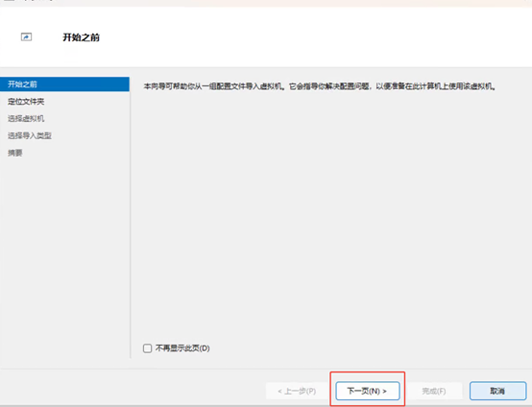The height and width of the screenshot is (407, 532).
Task: Cancel the wizard with 取消 button
Action: (x=497, y=391)
